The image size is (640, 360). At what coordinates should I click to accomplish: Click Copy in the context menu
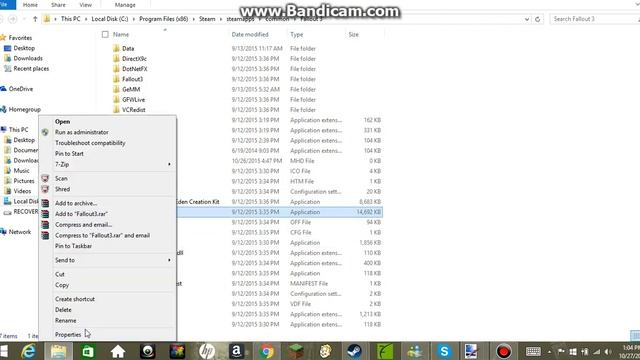(62, 285)
